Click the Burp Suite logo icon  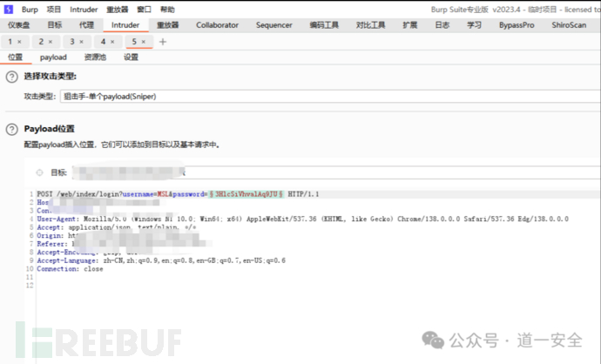8,10
